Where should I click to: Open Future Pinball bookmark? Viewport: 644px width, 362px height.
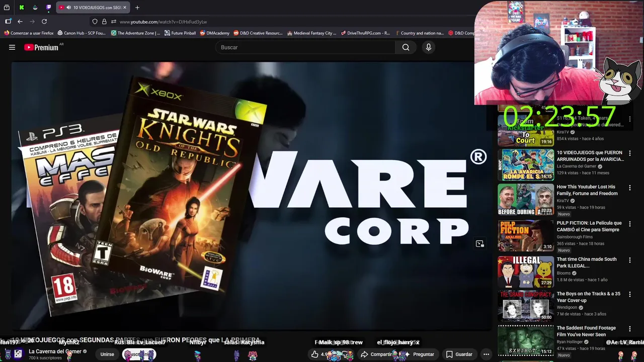click(180, 33)
